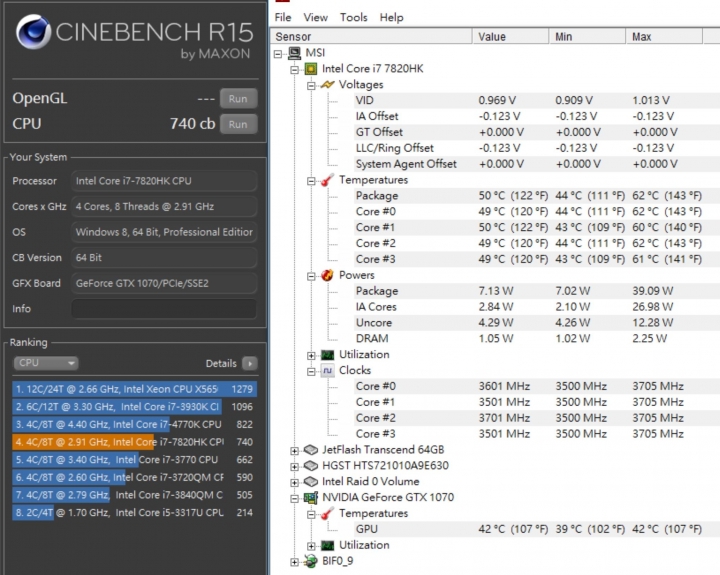Select the IA Cores power row
This screenshot has height=575, width=720.
(536, 307)
